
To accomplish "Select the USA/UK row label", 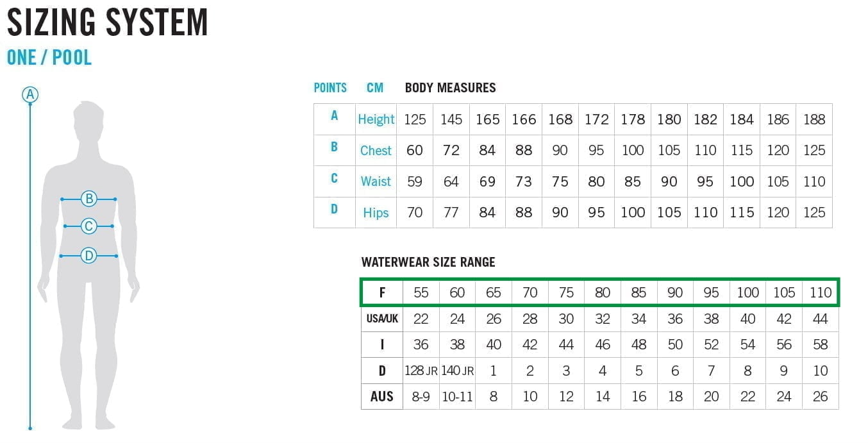I will (x=382, y=319).
